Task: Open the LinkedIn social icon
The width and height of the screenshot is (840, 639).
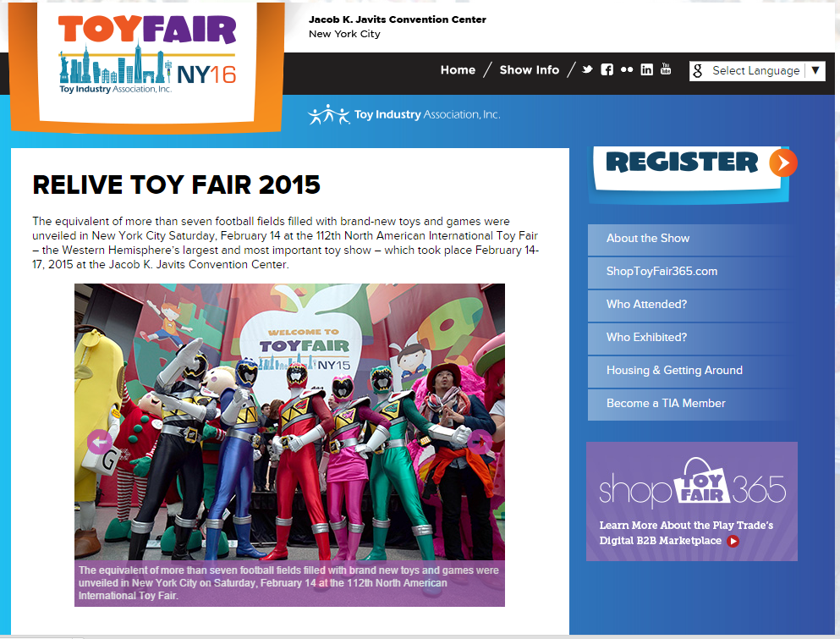Action: [x=647, y=69]
